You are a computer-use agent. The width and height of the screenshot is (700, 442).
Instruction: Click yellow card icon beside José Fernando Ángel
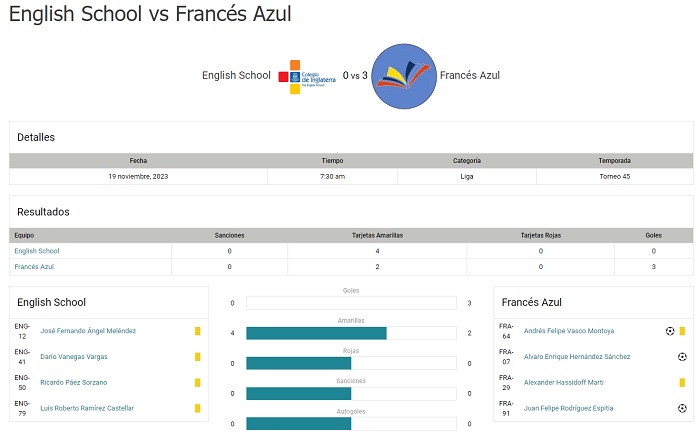tap(198, 330)
